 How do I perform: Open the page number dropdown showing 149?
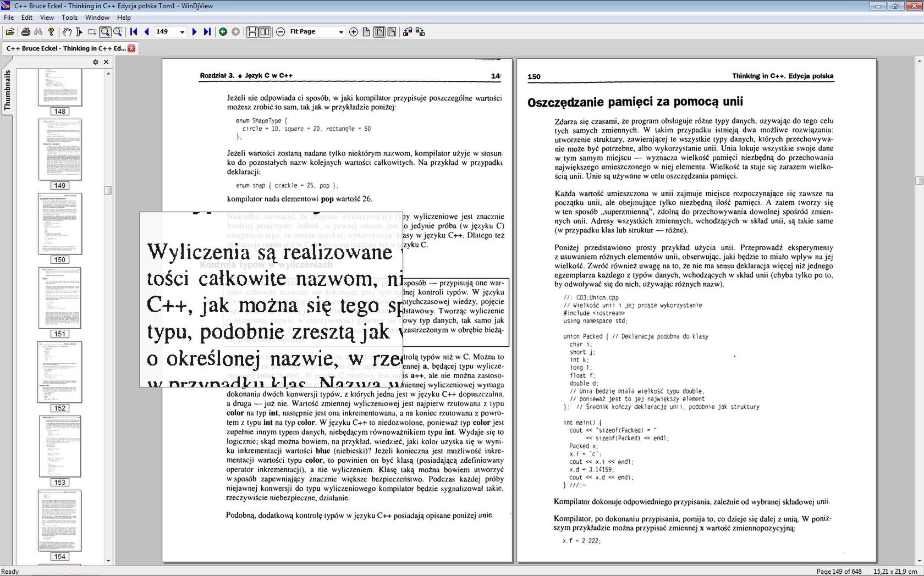click(182, 32)
